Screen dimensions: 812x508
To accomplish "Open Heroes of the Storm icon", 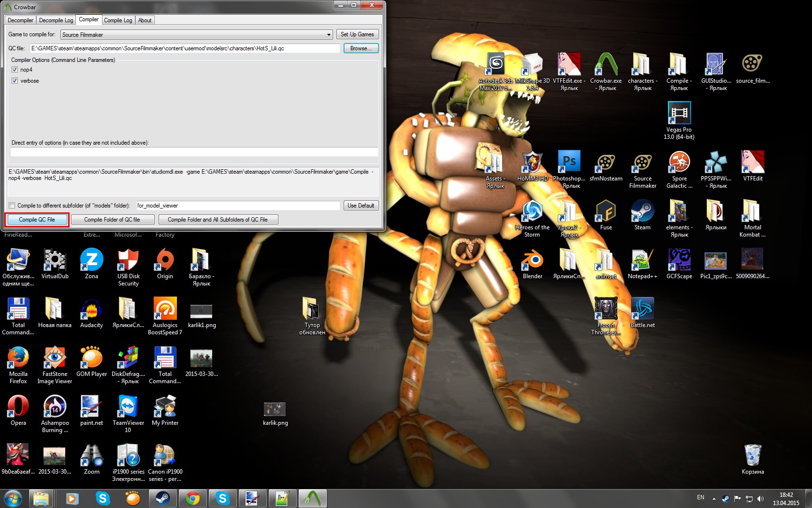I will (532, 218).
